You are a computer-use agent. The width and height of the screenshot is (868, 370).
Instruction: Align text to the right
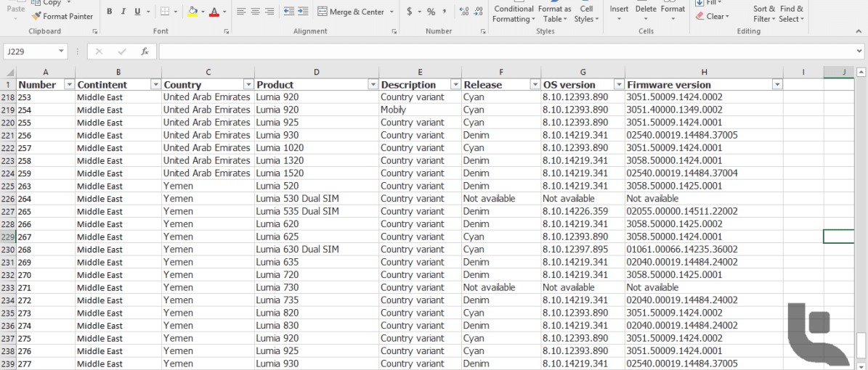tap(269, 12)
